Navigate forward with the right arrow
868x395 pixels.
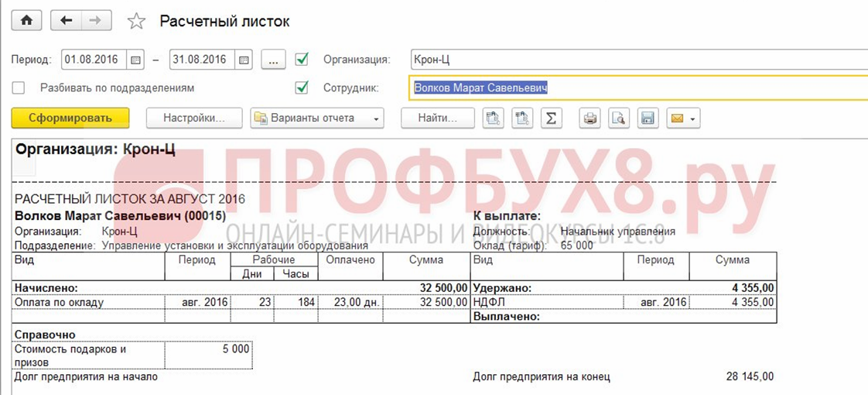pyautogui.click(x=97, y=20)
